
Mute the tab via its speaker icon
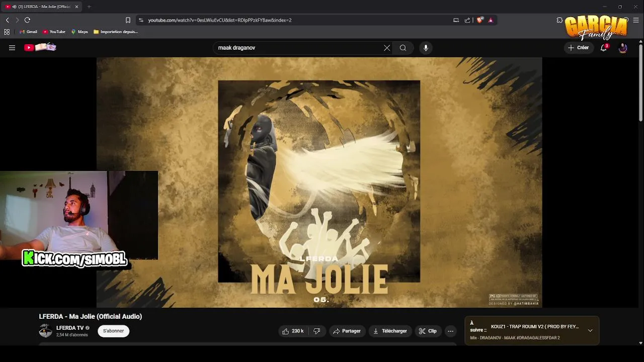coord(14,7)
